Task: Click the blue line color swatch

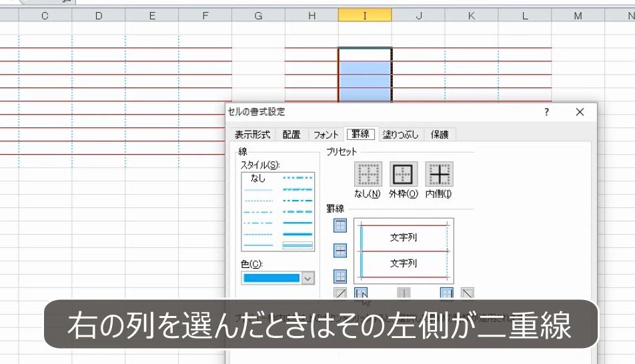Action: 271,278
